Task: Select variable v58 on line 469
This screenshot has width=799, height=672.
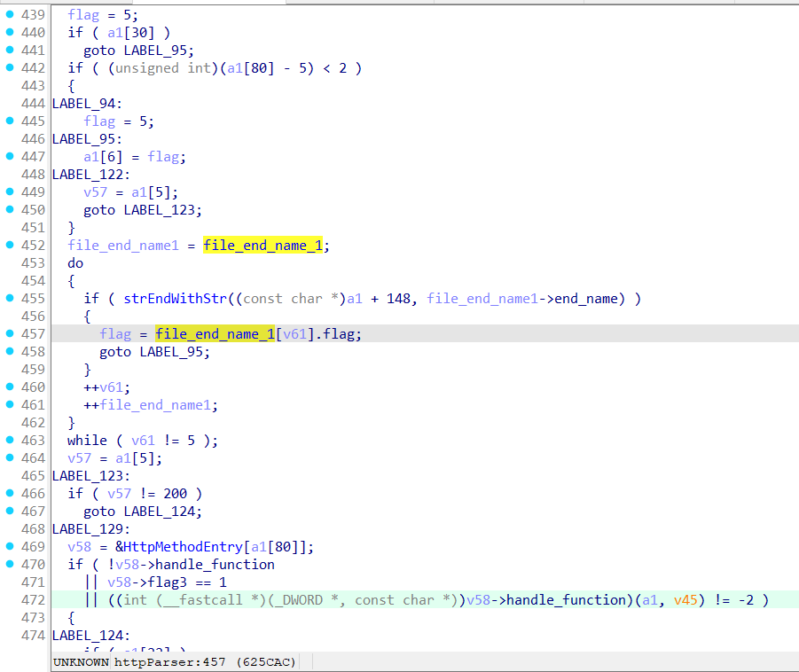Action: 80,547
